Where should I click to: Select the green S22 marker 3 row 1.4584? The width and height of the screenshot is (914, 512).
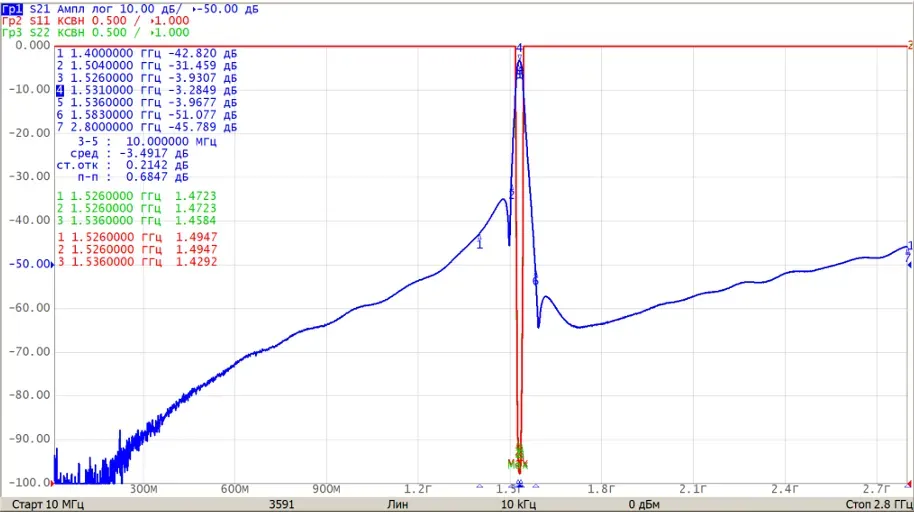pos(136,220)
